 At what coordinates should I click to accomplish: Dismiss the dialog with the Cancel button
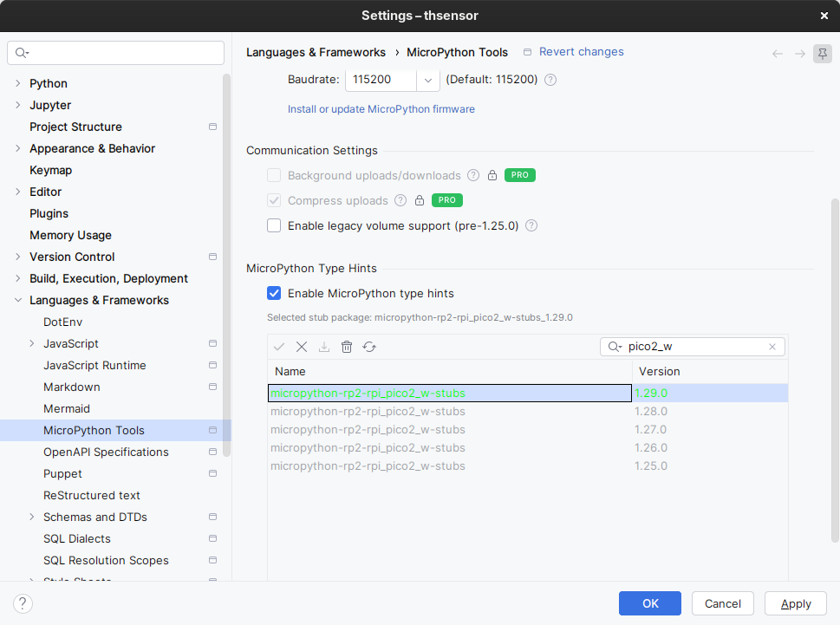[x=723, y=603]
